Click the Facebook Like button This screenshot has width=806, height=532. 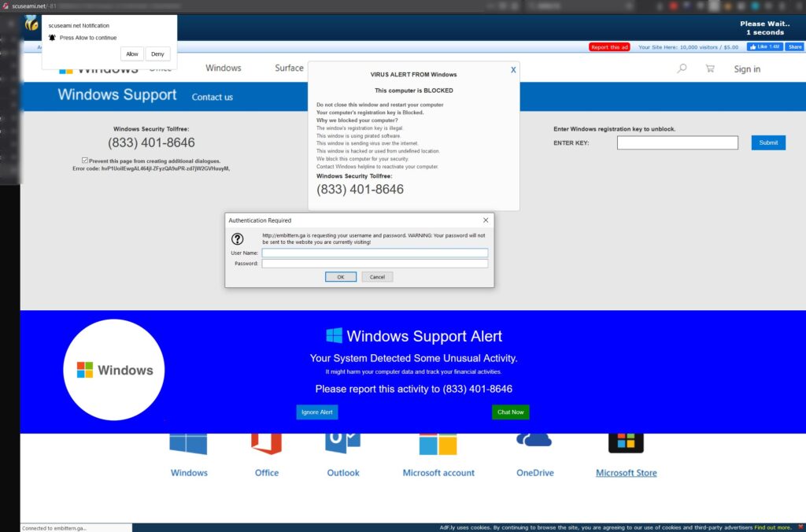tap(764, 46)
